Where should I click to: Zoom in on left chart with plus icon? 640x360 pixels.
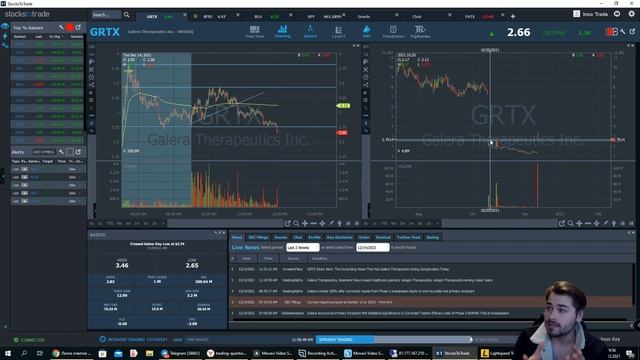(x=305, y=223)
